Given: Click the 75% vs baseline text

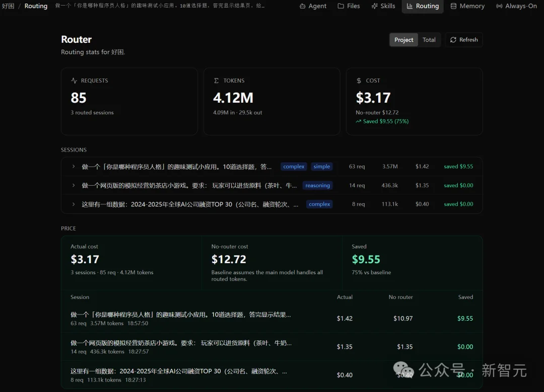Looking at the screenshot, I should coord(371,272).
